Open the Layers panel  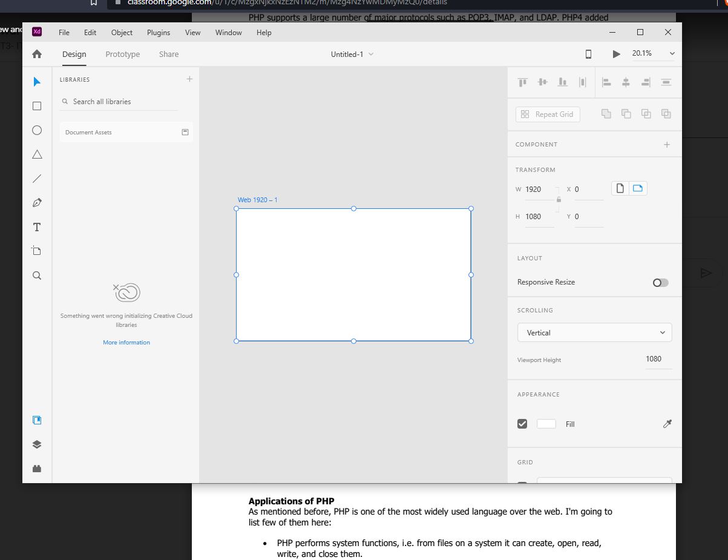37,444
